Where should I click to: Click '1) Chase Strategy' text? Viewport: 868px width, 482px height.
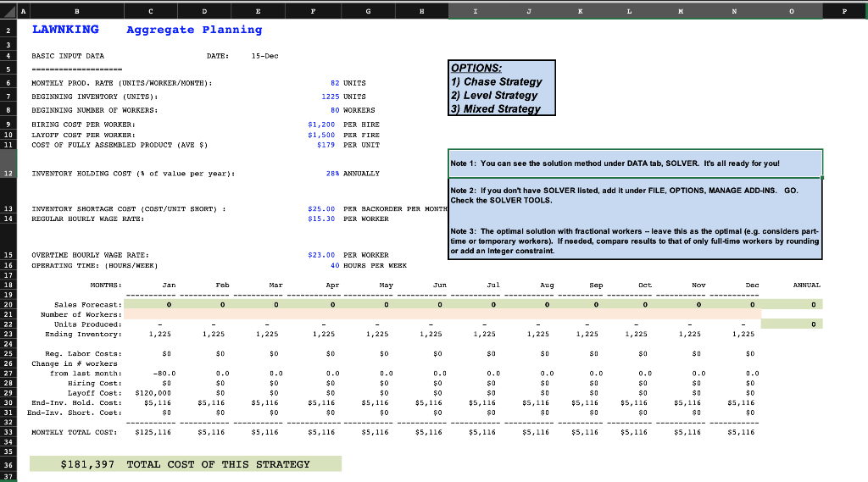497,82
